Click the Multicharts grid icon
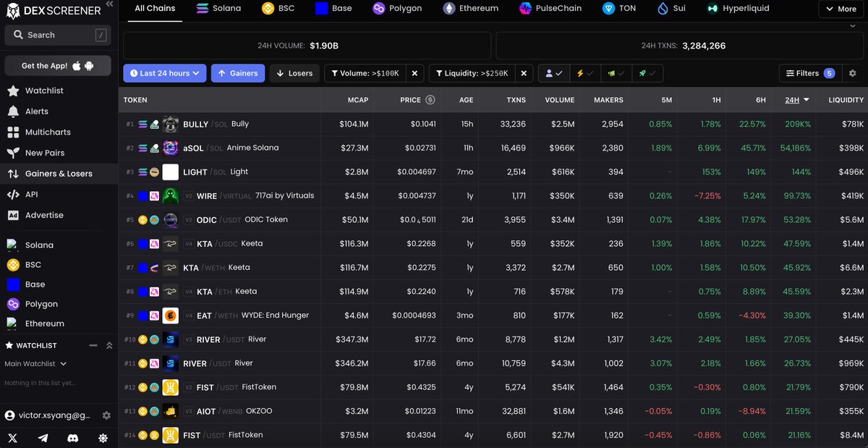The image size is (868, 448). coord(13,132)
